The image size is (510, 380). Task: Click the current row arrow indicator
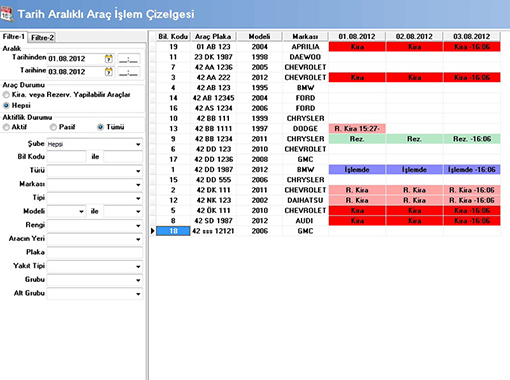153,231
